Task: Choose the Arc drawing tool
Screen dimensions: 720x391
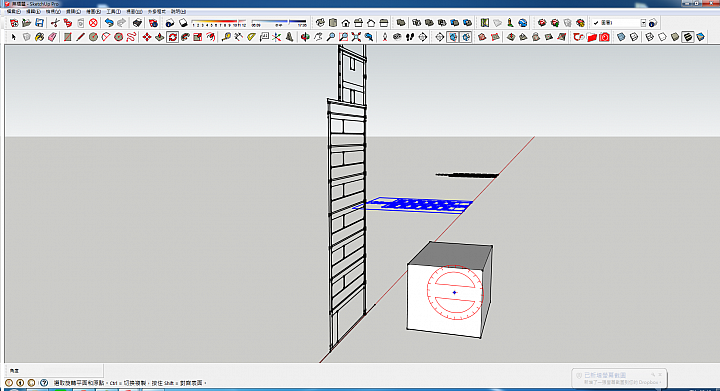Action: pyautogui.click(x=106, y=37)
